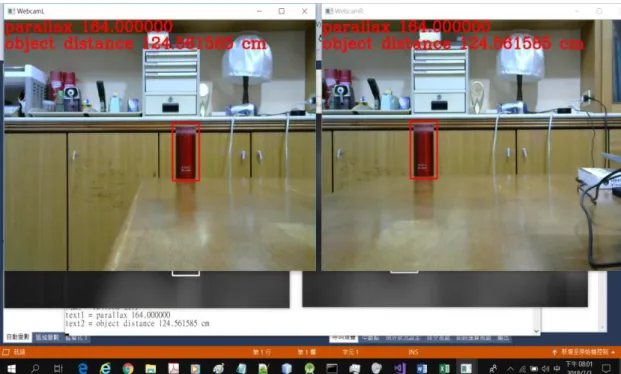Minimize the WebcamL window
Viewport: 621px width, 374px height.
tap(259, 11)
